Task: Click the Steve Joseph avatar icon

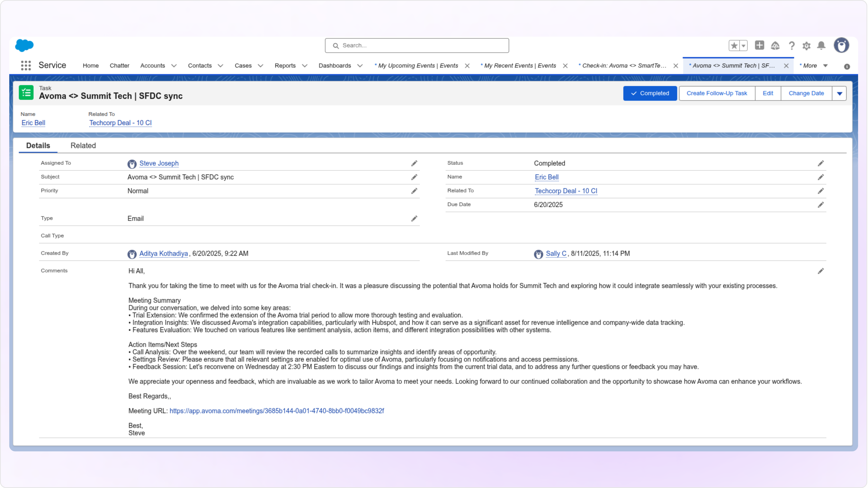Action: pyautogui.click(x=132, y=164)
